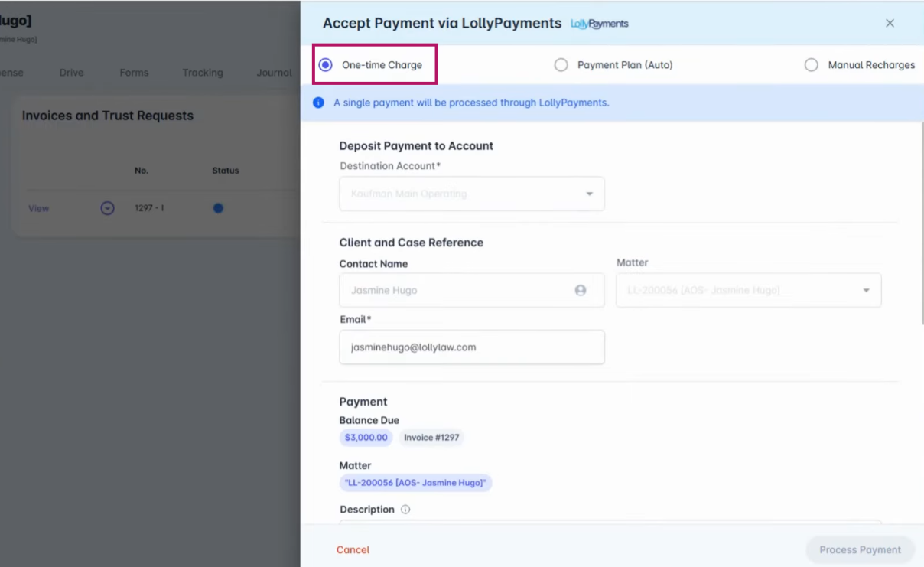Select Manual Recharges radio option
This screenshot has height=567, width=924.
coord(811,65)
